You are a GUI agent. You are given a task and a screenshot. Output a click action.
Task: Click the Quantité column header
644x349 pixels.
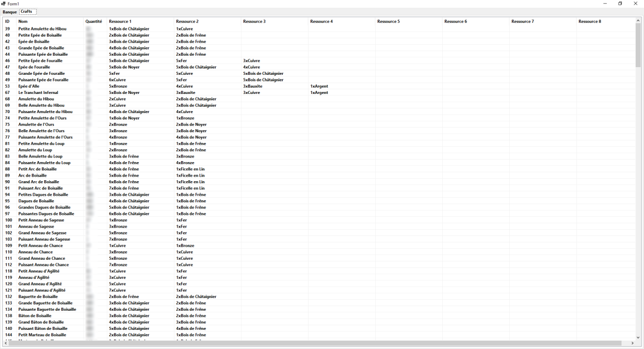[95, 21]
